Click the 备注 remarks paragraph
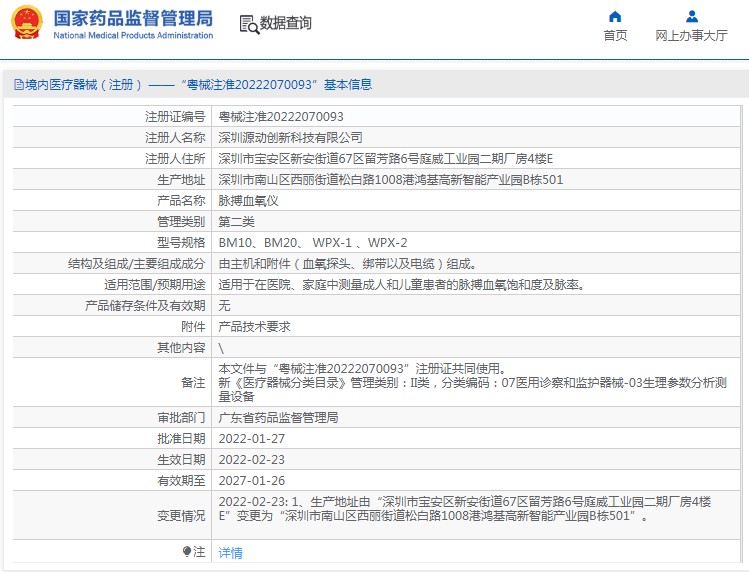 pyautogui.click(x=473, y=382)
